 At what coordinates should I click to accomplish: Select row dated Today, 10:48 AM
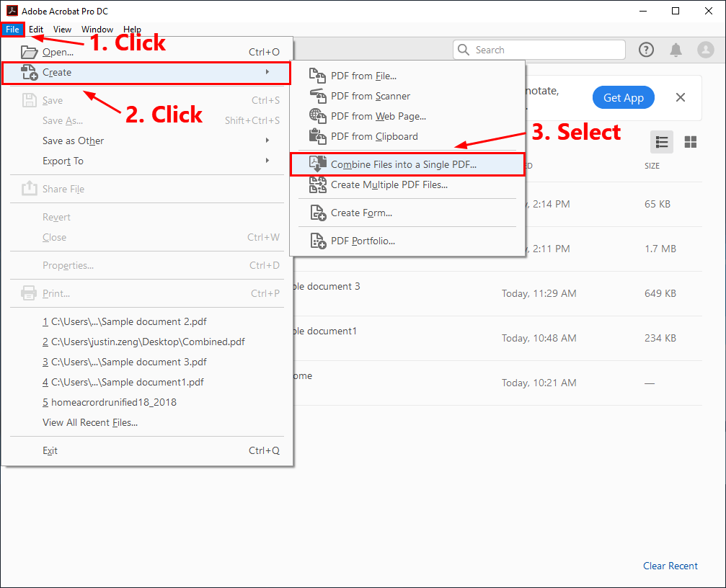click(497, 338)
